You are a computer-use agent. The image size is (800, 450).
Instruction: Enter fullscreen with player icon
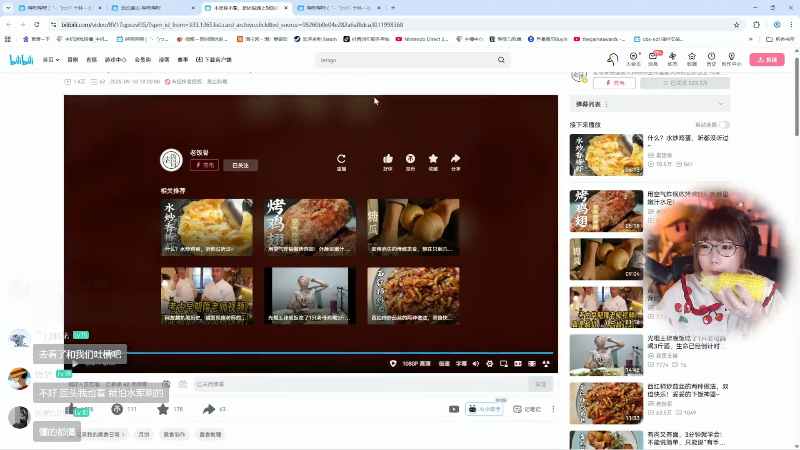[x=546, y=364]
